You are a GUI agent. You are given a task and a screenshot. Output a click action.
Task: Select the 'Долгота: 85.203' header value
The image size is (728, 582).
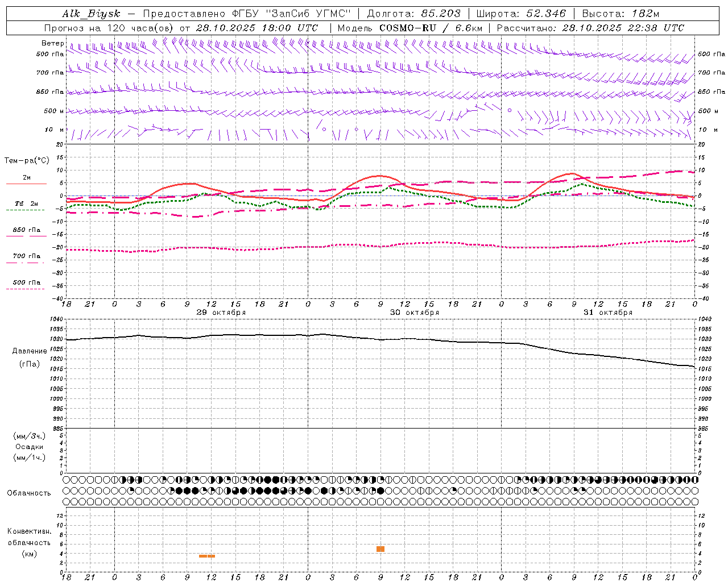(x=414, y=14)
